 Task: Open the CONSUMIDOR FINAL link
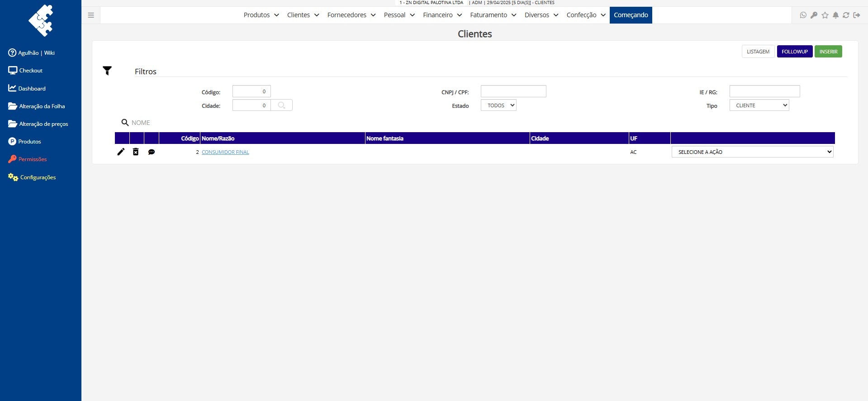[225, 152]
